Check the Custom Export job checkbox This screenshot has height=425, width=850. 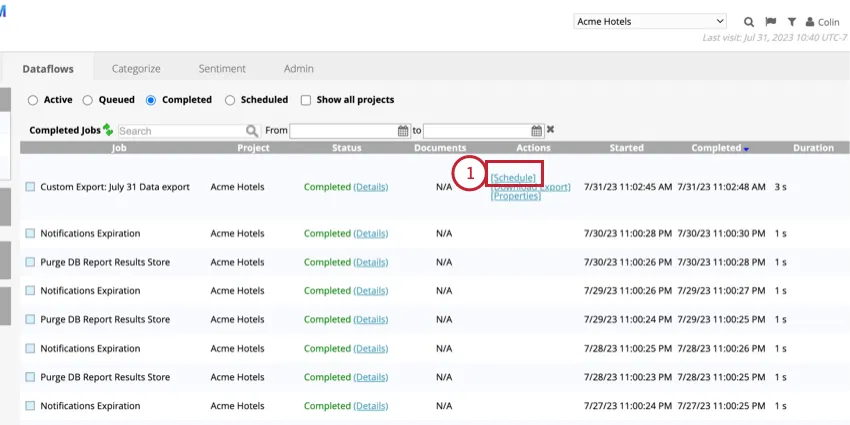30,187
